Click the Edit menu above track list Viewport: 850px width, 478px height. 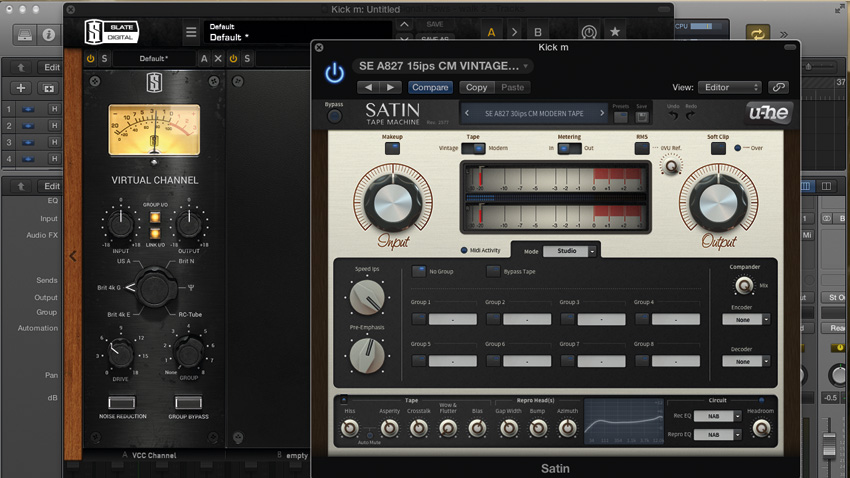51,67
